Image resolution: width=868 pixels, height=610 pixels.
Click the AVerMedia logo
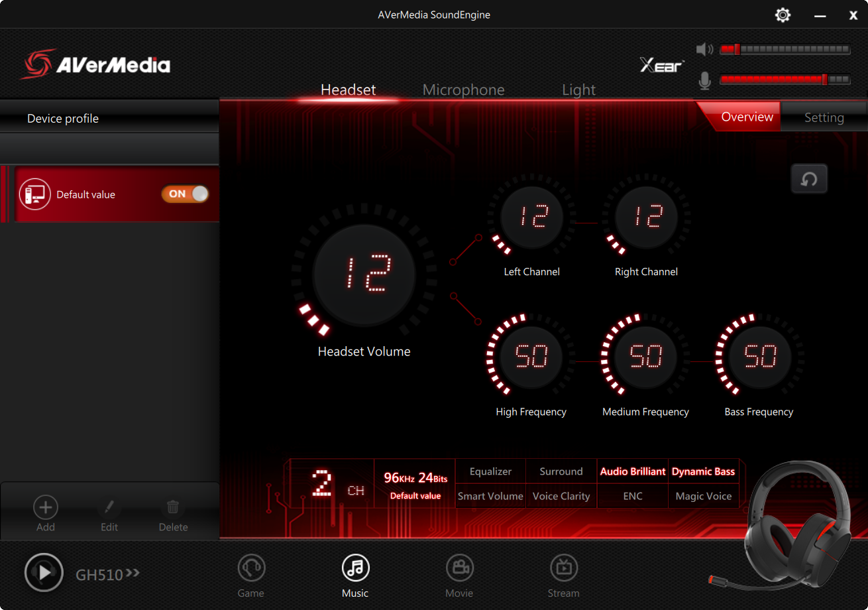coord(95,64)
